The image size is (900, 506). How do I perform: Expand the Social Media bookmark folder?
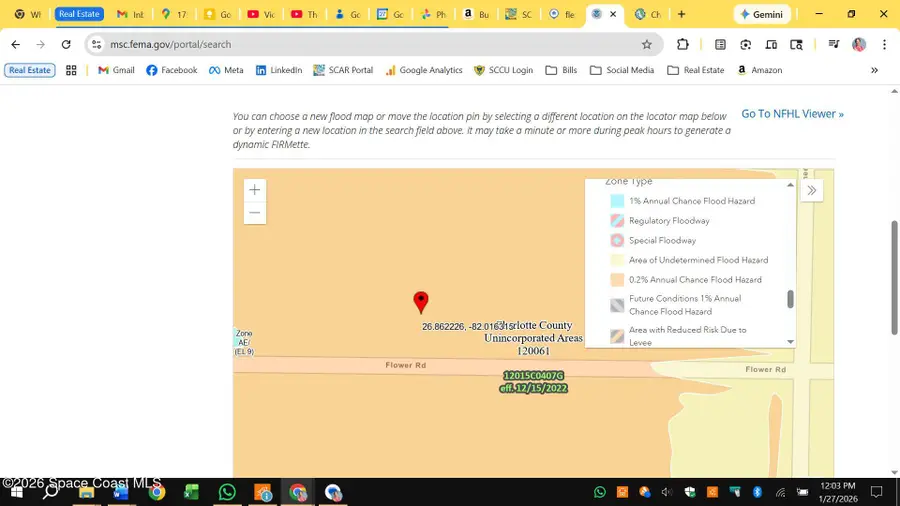[x=622, y=70]
